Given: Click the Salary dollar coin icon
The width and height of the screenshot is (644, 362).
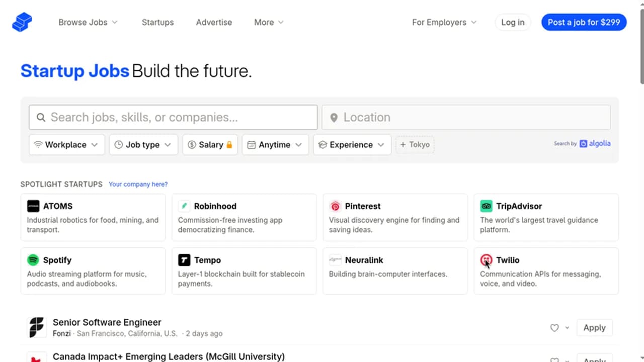Looking at the screenshot, I should [192, 144].
